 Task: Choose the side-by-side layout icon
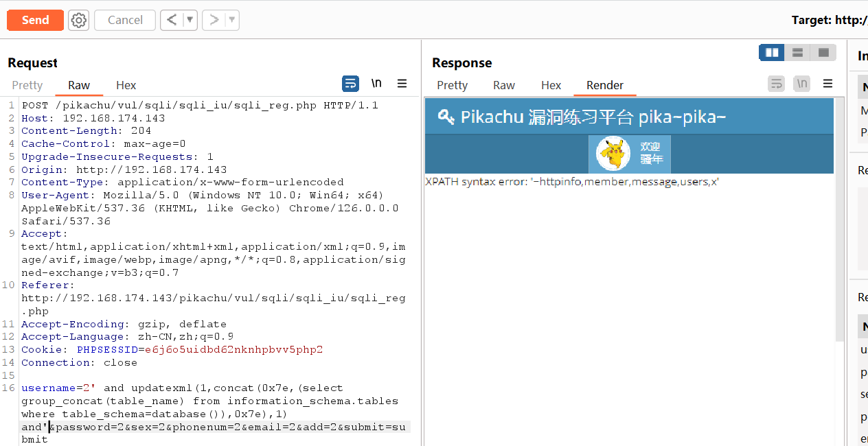coord(772,53)
